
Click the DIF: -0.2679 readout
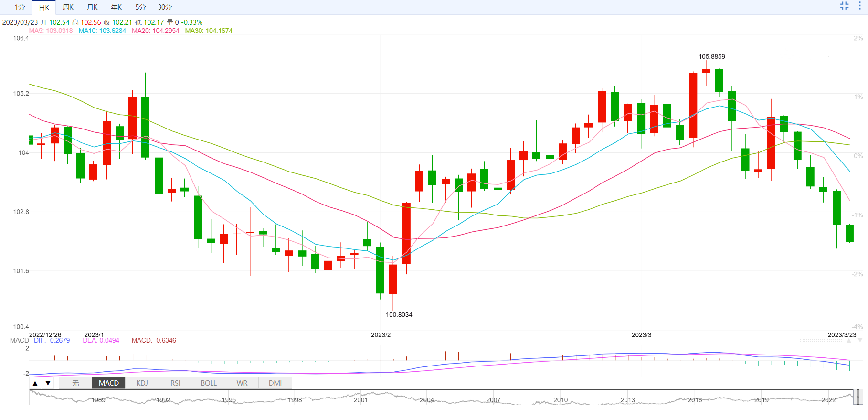(x=52, y=340)
